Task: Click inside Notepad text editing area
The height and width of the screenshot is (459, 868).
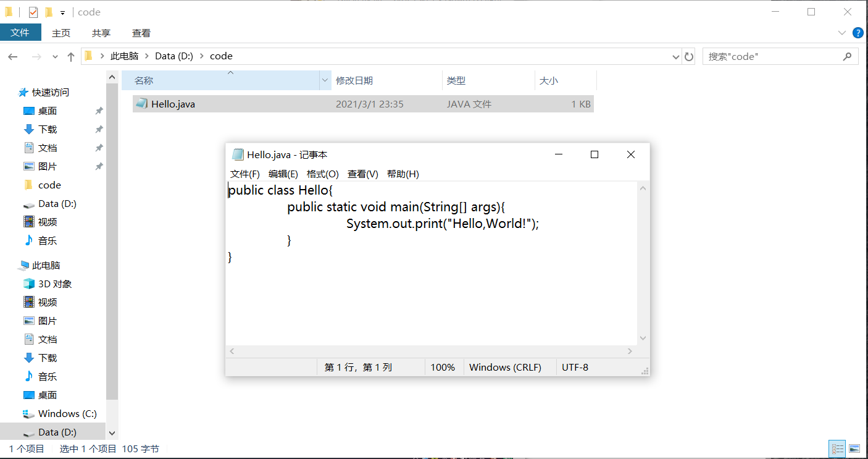Action: (431, 263)
